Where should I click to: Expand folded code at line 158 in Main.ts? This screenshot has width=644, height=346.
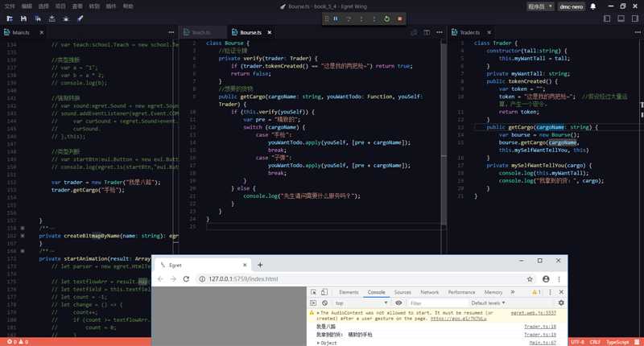click(23, 229)
